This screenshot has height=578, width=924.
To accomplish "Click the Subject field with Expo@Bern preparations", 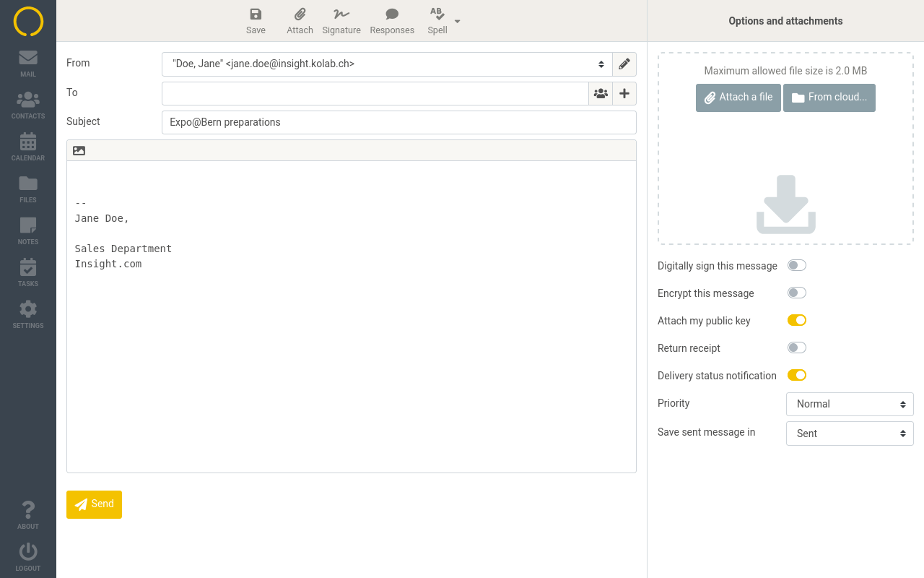I will (399, 122).
